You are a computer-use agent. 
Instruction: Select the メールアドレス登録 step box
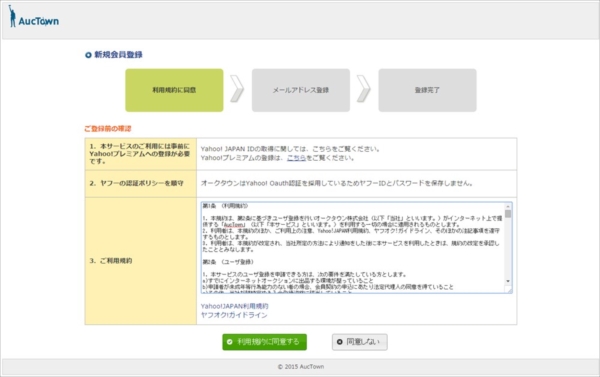(301, 90)
